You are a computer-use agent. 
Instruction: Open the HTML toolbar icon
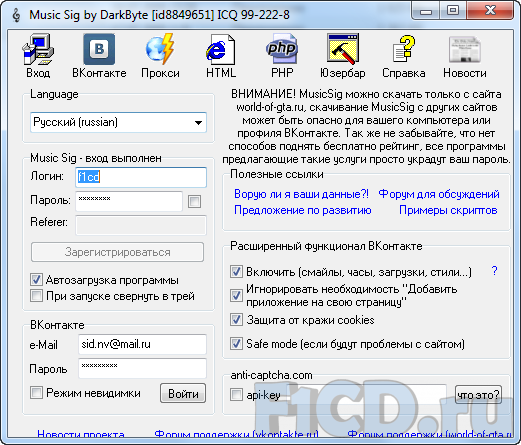coord(221,55)
